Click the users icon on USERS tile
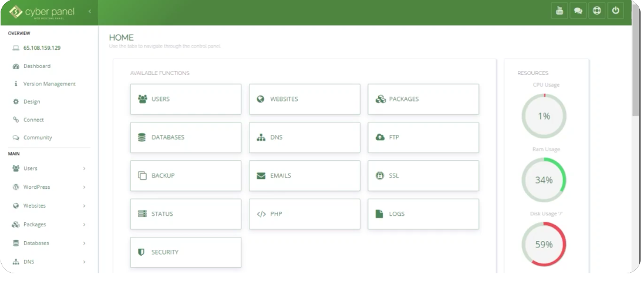 tap(143, 99)
